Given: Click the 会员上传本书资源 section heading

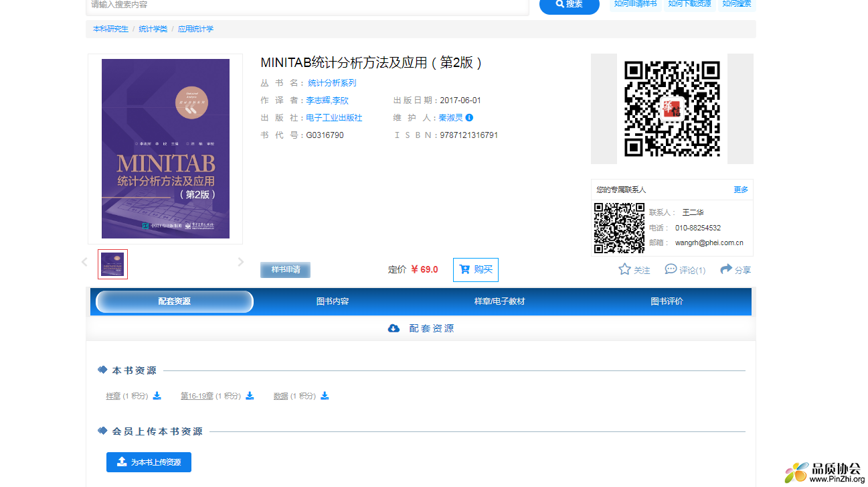Looking at the screenshot, I should 157,431.
